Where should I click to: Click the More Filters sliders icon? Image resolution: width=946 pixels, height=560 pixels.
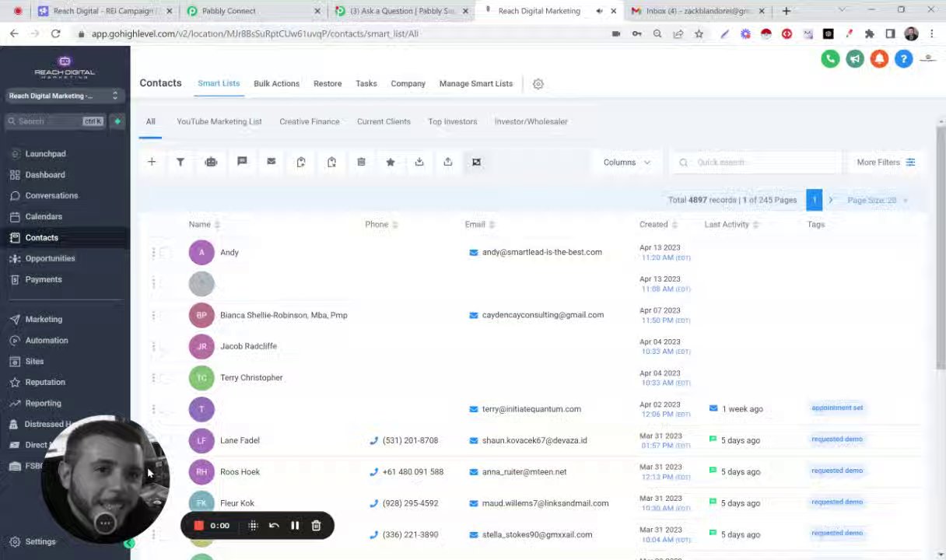tap(910, 163)
